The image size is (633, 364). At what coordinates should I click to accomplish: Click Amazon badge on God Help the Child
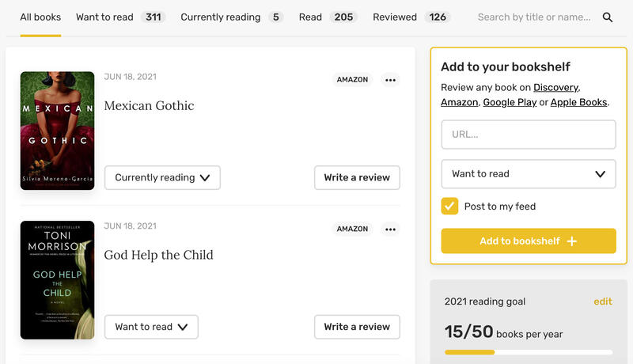pos(352,229)
